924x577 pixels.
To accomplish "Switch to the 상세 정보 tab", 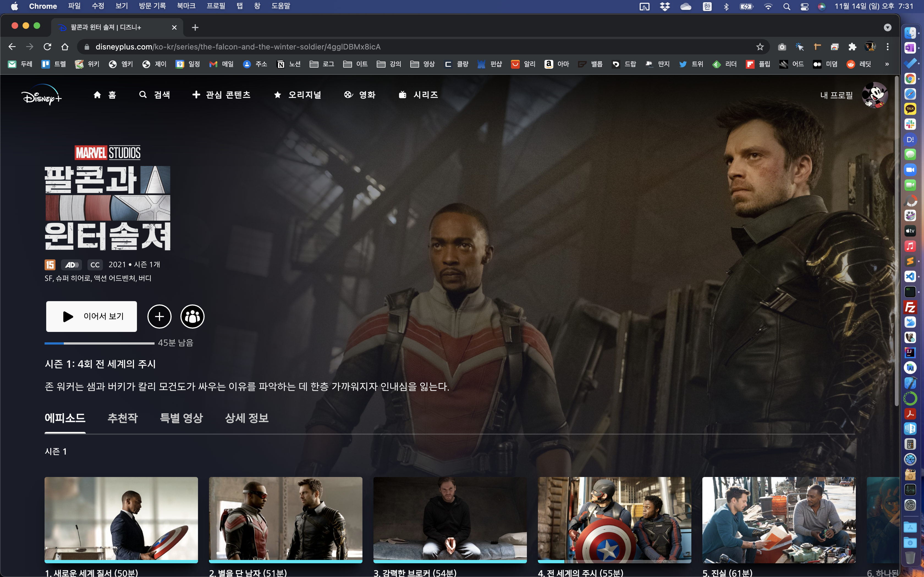I will [247, 418].
